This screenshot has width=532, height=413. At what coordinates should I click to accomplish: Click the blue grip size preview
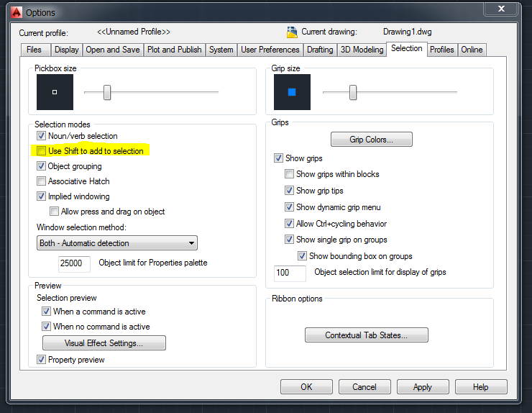(292, 92)
